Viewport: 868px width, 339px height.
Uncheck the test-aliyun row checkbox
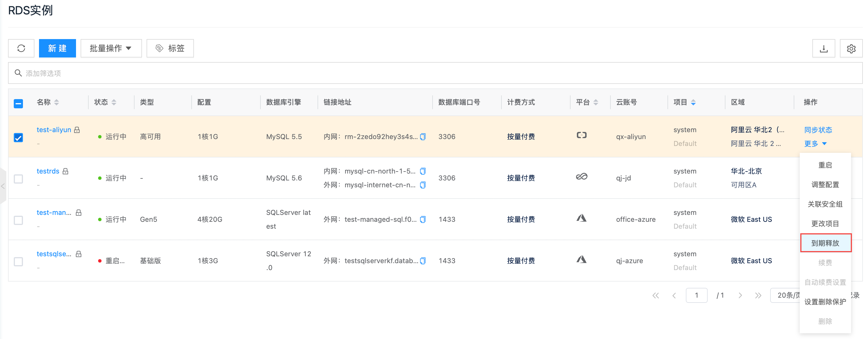[x=19, y=137]
